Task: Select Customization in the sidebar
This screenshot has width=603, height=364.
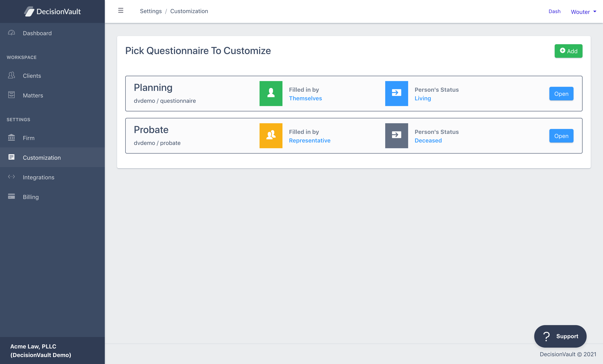Action: pyautogui.click(x=42, y=157)
